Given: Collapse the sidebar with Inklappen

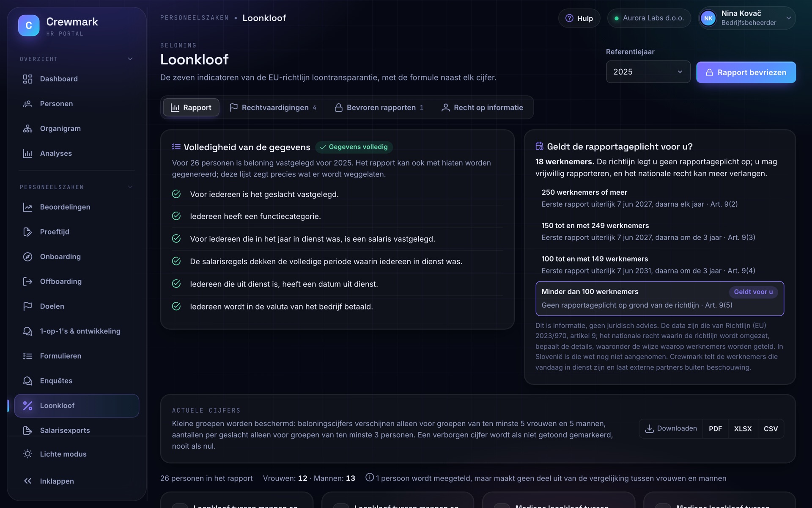Looking at the screenshot, I should pos(77,481).
